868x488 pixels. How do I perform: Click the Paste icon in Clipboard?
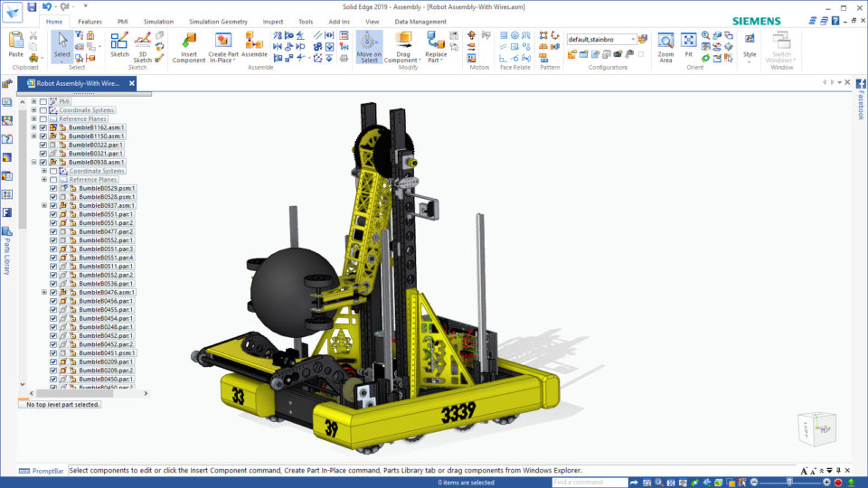(16, 44)
